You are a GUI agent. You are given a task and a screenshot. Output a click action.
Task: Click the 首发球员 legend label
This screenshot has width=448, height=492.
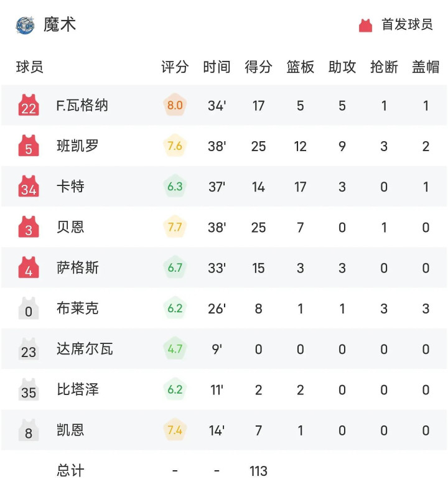pos(407,25)
